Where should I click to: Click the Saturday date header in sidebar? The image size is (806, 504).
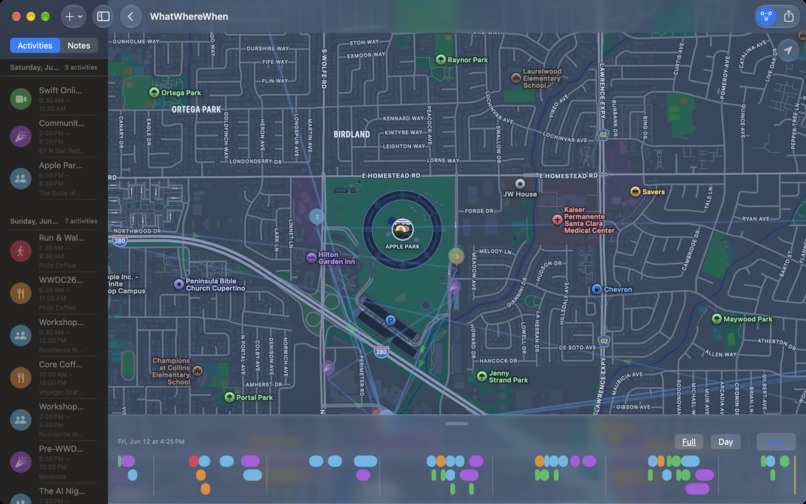pyautogui.click(x=34, y=67)
